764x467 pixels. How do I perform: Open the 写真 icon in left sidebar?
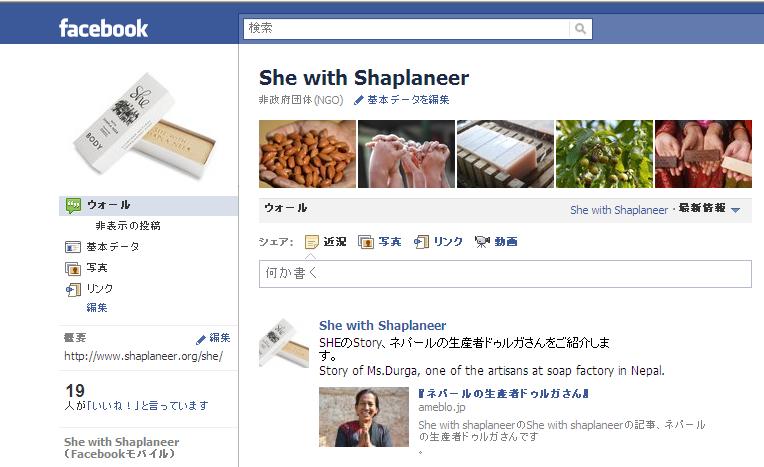(73, 268)
